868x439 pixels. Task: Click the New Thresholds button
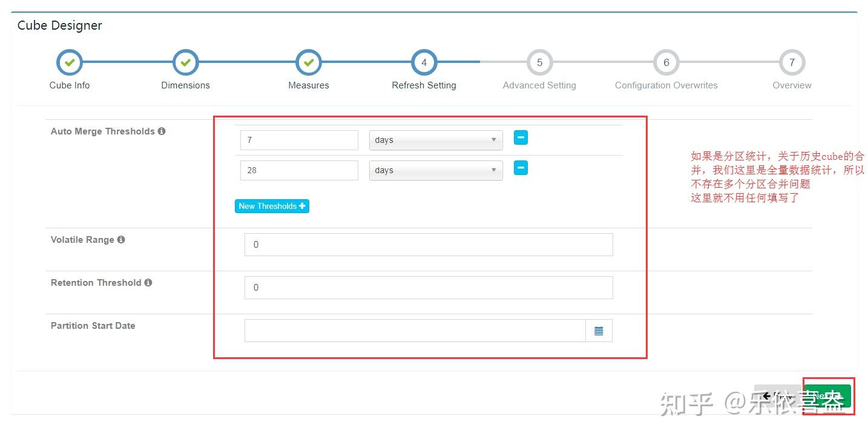272,206
